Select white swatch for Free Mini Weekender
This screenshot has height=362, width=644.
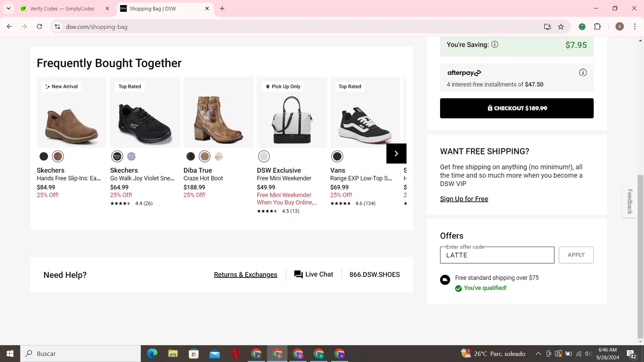click(264, 157)
